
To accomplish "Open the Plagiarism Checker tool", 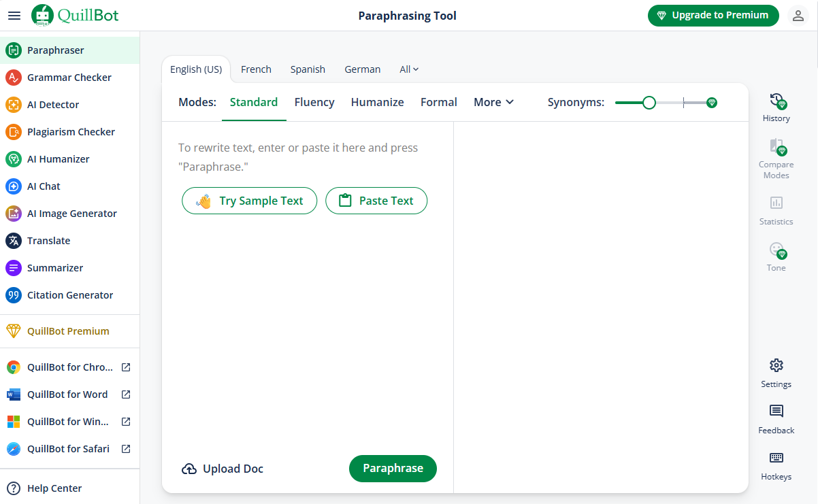I will [71, 132].
